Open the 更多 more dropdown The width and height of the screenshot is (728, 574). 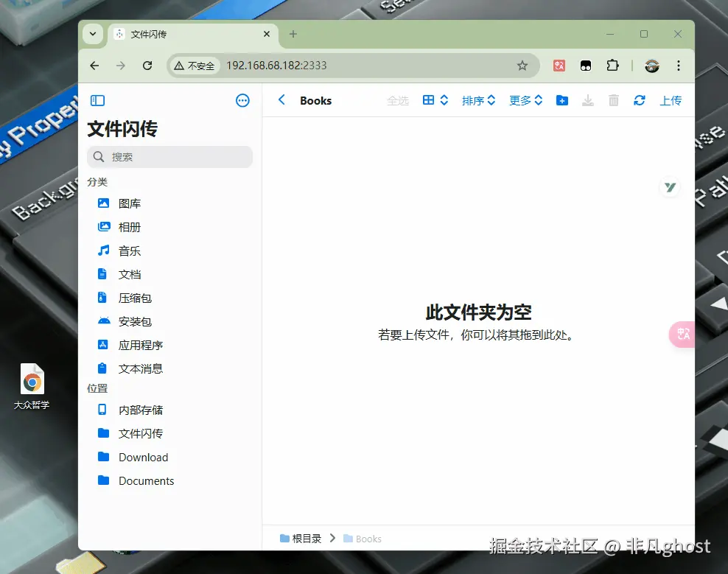525,100
